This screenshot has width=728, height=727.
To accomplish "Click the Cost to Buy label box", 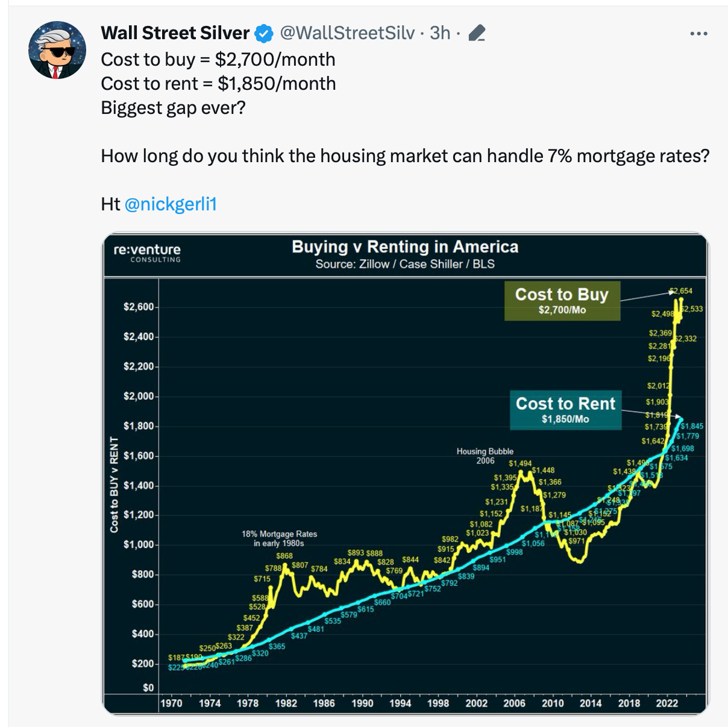I will [x=562, y=300].
